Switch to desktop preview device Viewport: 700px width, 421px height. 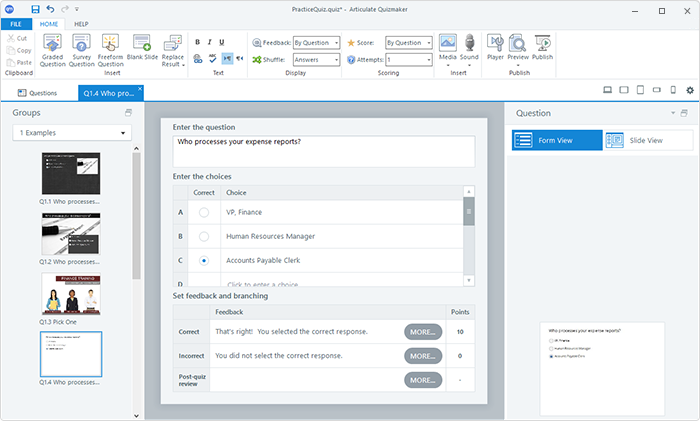pos(607,90)
